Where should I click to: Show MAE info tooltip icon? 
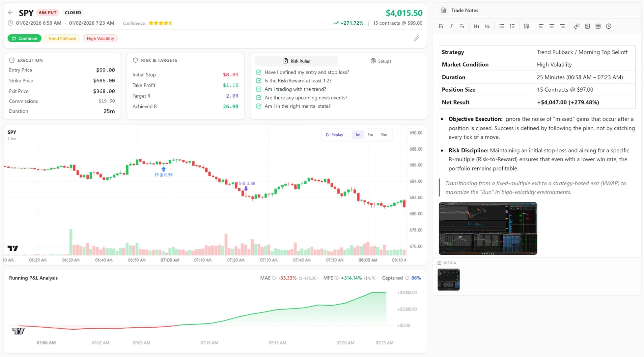(274, 278)
